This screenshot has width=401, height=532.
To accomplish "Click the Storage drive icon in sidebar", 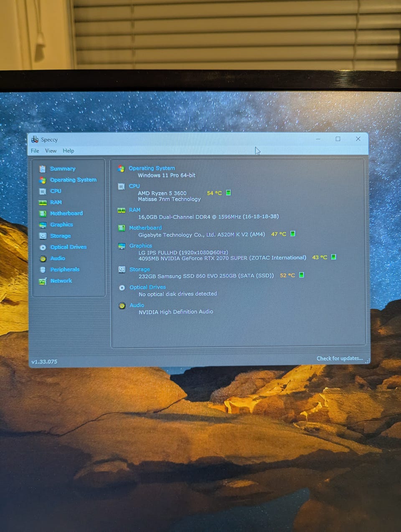I will click(x=43, y=236).
